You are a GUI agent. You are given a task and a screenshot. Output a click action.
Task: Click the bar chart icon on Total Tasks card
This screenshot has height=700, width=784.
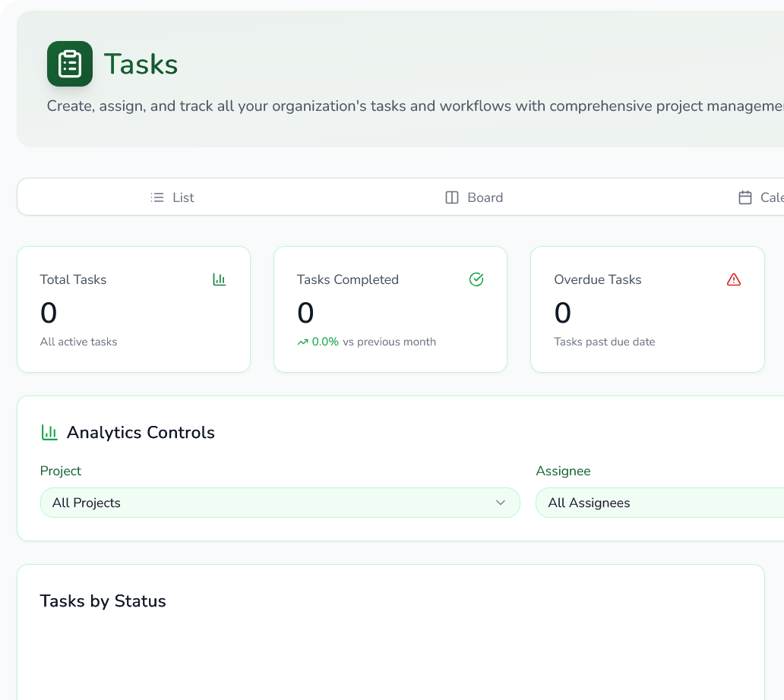coord(220,279)
